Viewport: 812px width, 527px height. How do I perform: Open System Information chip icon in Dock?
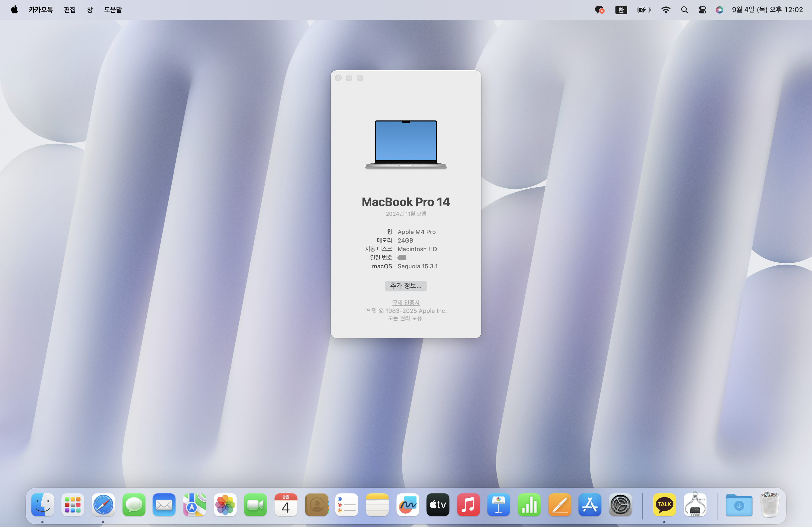pyautogui.click(x=695, y=505)
